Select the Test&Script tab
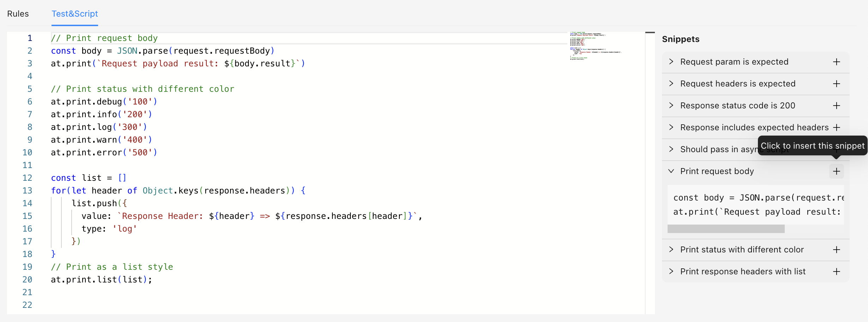This screenshot has height=322, width=868. (x=74, y=14)
